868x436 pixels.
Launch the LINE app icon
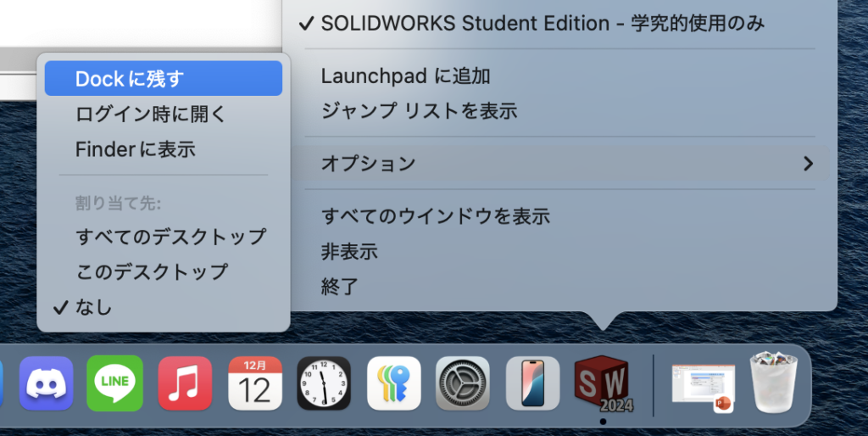tap(115, 383)
